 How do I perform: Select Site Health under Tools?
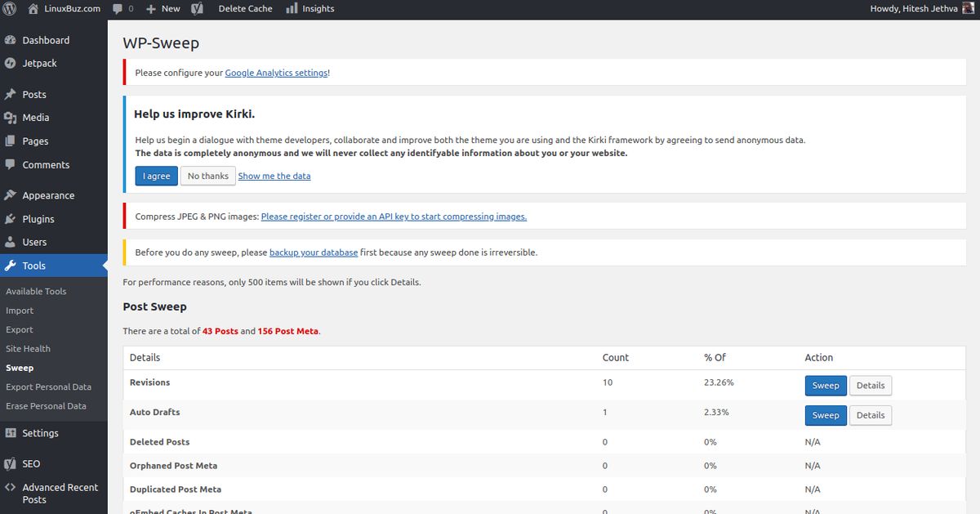click(28, 349)
